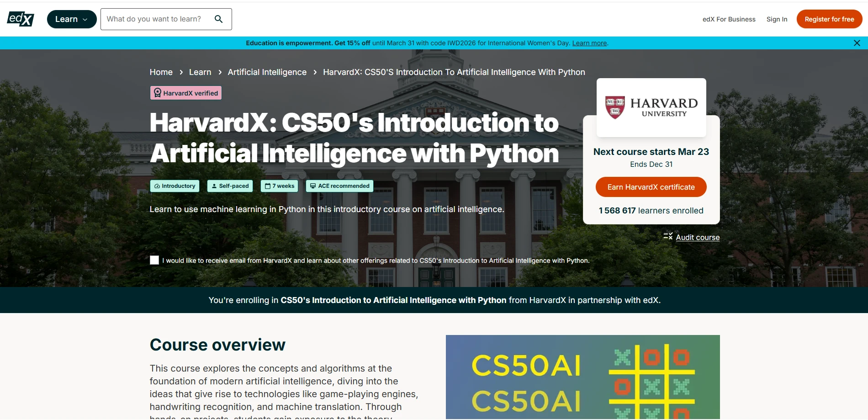The image size is (868, 420).
Task: Click the HarvardX verified badge icon
Action: [x=158, y=92]
